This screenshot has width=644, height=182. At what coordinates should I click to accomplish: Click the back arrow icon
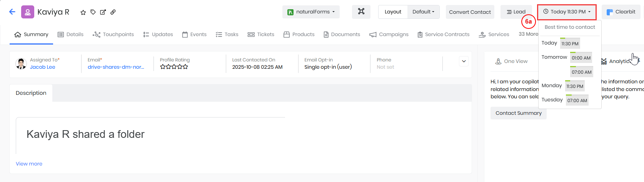tap(12, 12)
